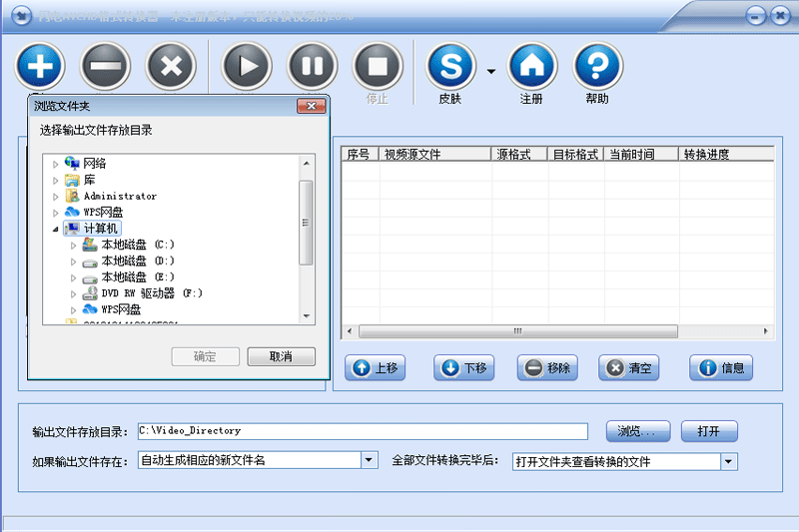This screenshot has width=799, height=532.
Task: Click the 源格式 column header
Action: (x=519, y=154)
